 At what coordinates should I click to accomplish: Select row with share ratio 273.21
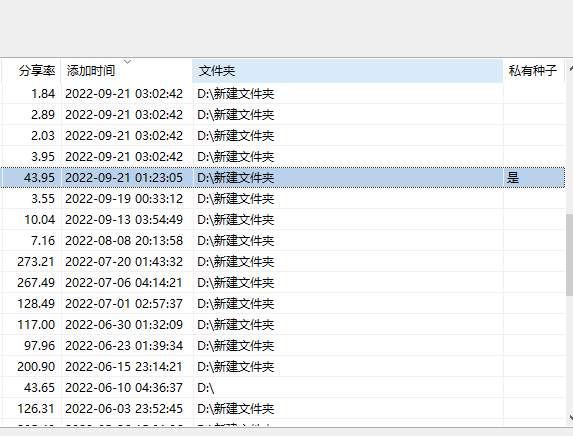283,262
